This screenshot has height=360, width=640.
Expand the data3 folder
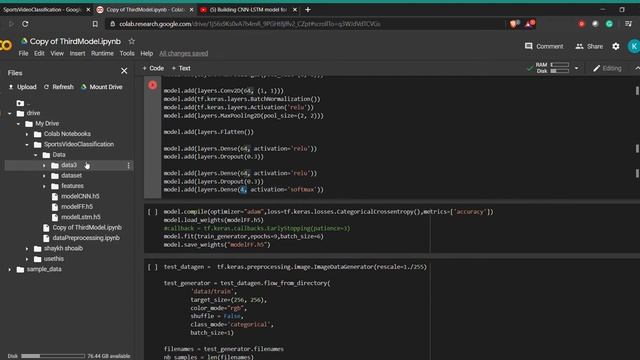[44, 165]
